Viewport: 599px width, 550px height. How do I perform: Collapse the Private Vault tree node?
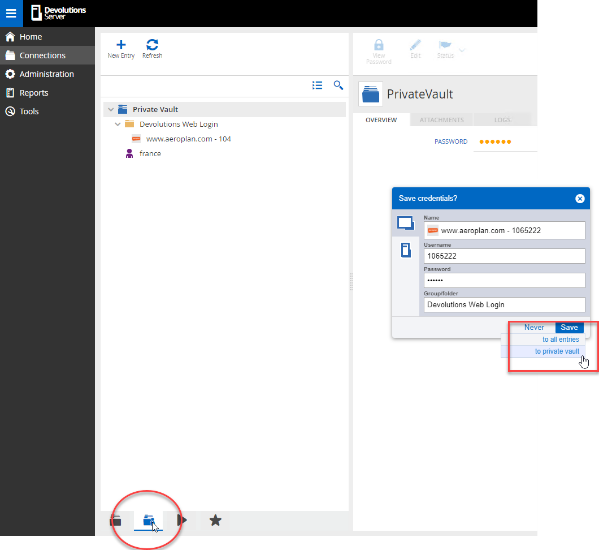coord(111,110)
